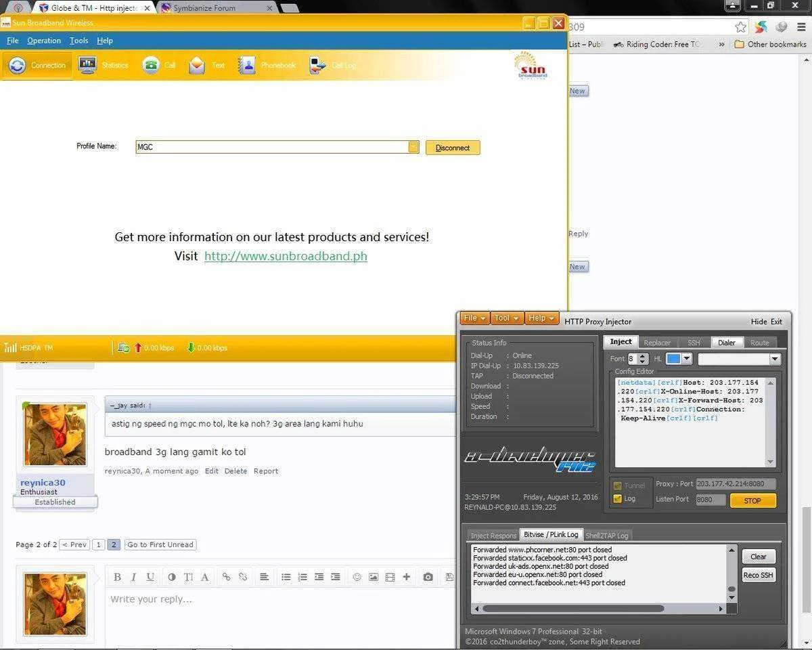Switch to the SSH tab
812x650 pixels.
[x=694, y=343]
